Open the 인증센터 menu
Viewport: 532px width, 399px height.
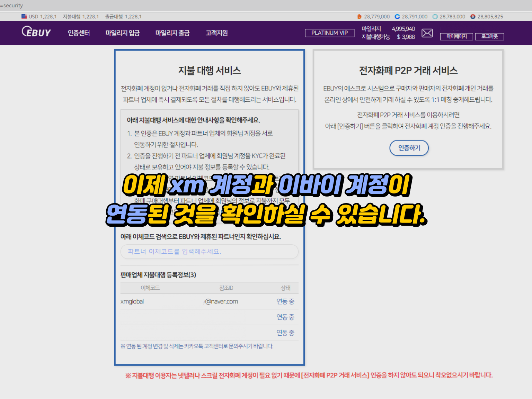78,33
